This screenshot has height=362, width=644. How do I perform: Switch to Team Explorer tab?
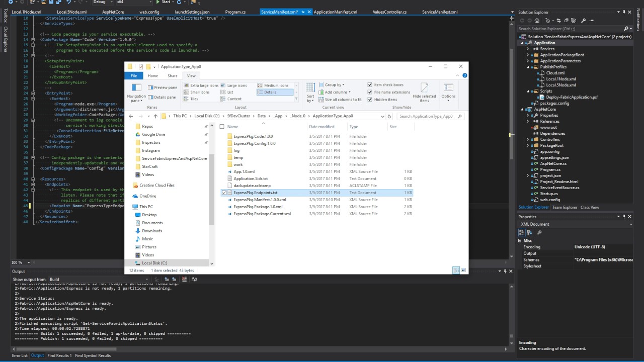(x=565, y=207)
